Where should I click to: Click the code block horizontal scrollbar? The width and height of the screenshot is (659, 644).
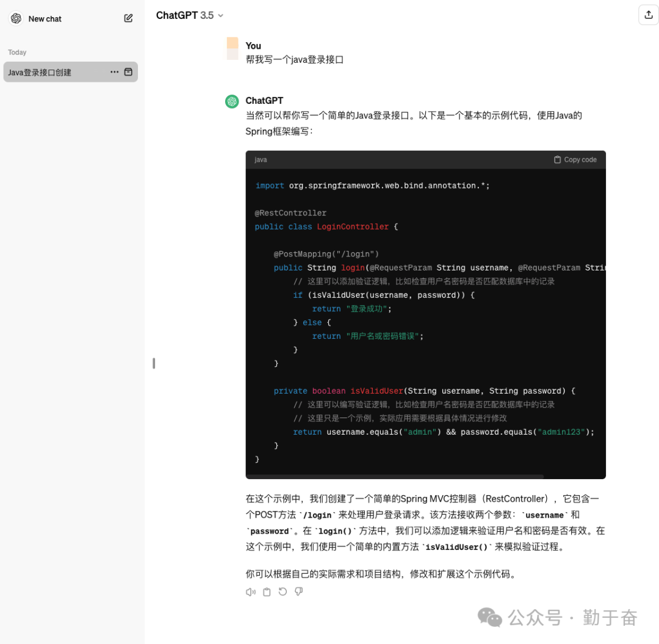click(395, 476)
